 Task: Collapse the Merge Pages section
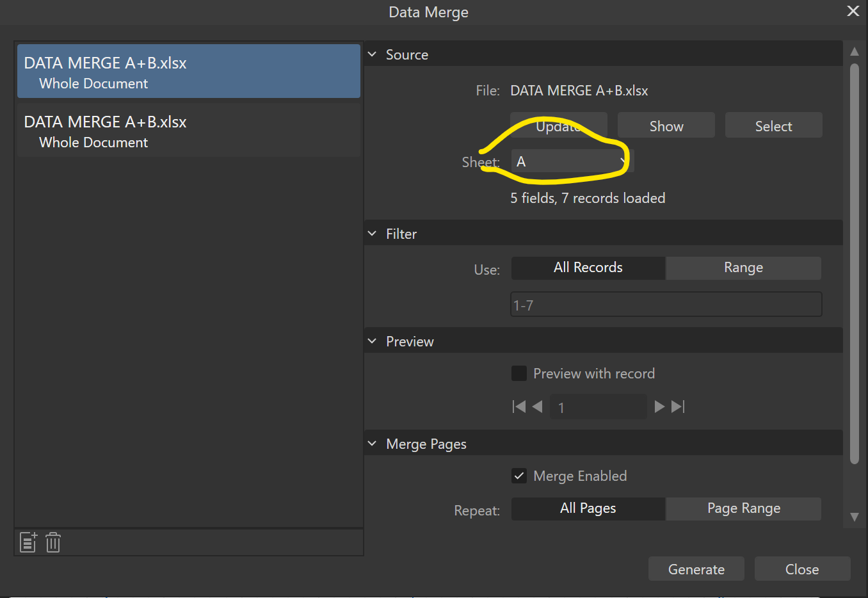point(373,443)
